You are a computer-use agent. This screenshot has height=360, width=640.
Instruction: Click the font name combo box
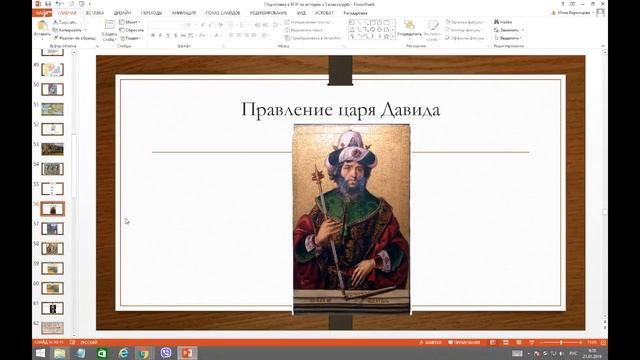pos(166,25)
